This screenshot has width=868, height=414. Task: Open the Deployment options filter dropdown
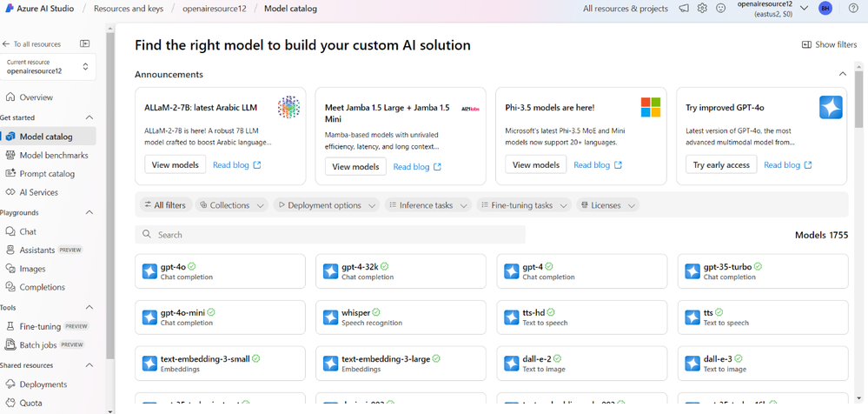click(327, 205)
